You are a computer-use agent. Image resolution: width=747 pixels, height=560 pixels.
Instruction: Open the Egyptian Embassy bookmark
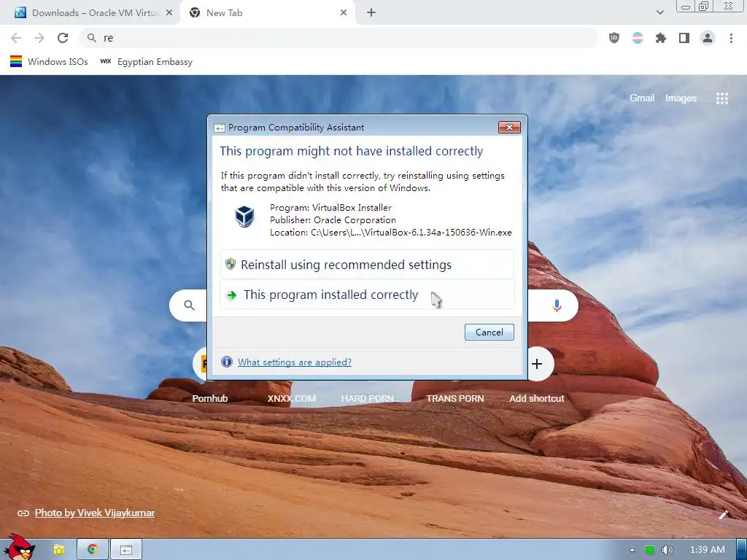pos(146,62)
